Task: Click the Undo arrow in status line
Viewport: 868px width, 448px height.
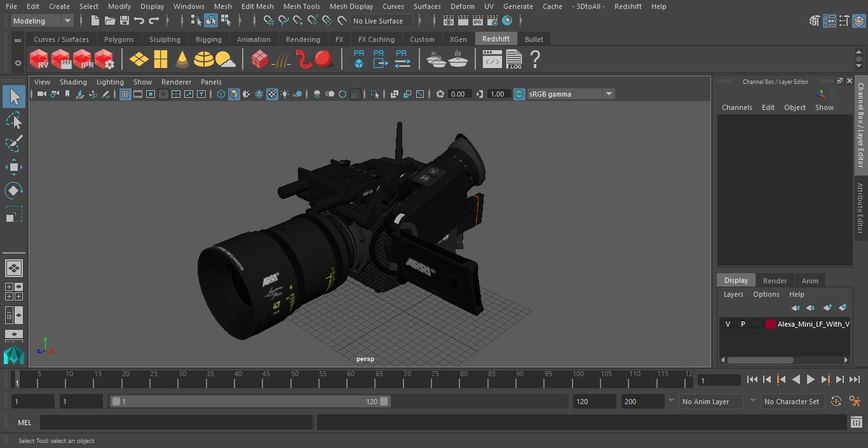Action: click(139, 21)
